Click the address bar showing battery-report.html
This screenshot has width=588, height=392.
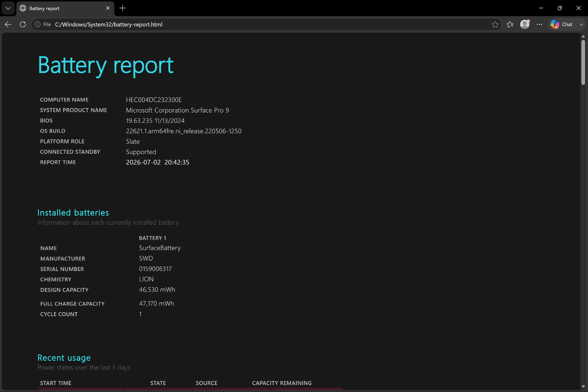(x=272, y=24)
